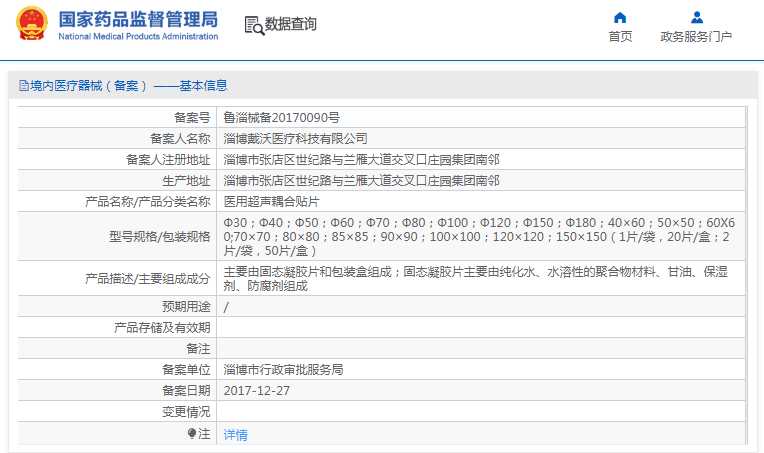The image size is (764, 453).
Task: Open 政务服务门户 text link
Action: coord(696,37)
